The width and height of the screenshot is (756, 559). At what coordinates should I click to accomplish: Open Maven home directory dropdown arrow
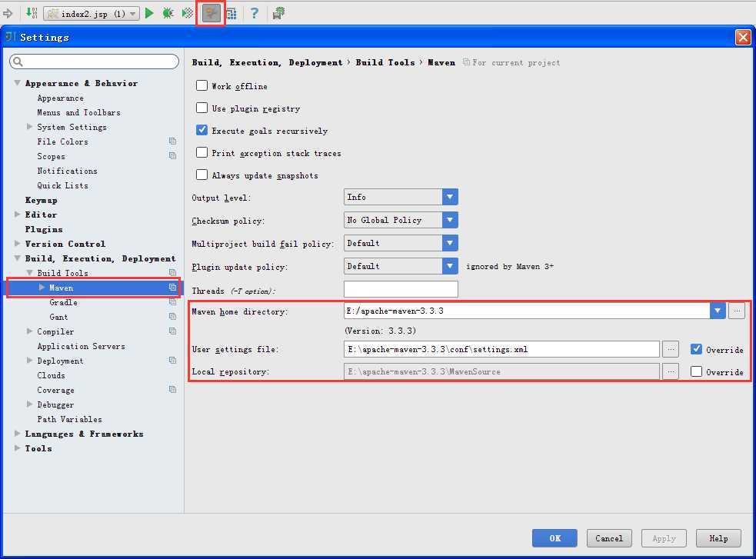click(x=718, y=311)
